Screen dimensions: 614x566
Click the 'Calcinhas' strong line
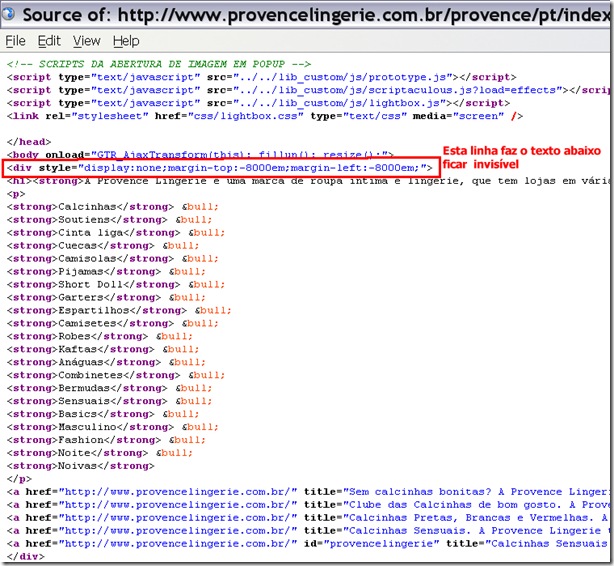pos(112,206)
